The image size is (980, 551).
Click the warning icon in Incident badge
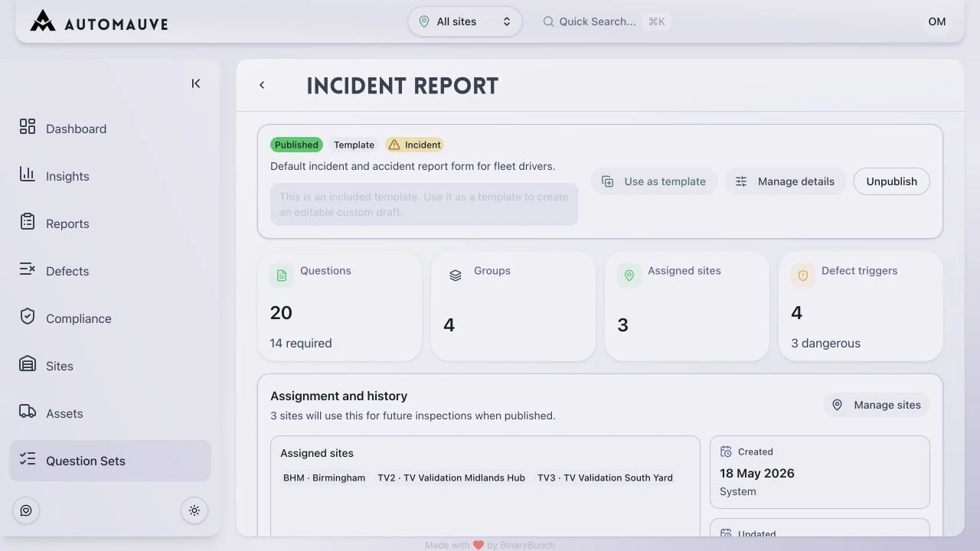(394, 145)
